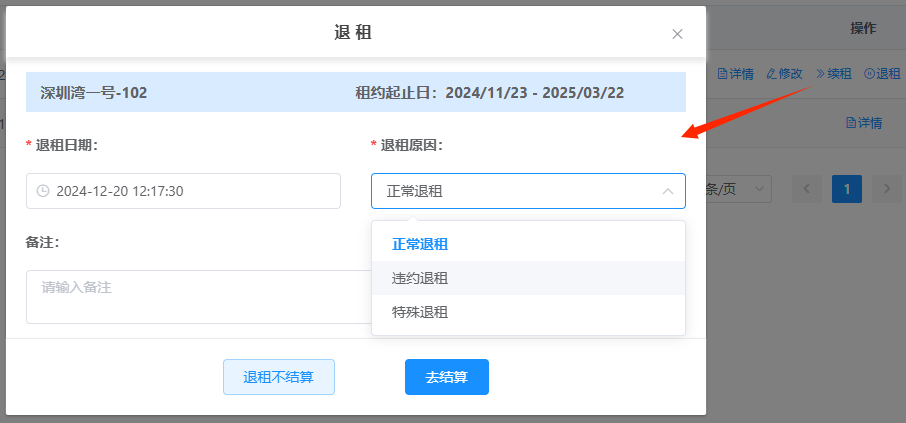The image size is (906, 423).
Task: Click the clock icon in the 退租日期 field
Action: point(43,191)
